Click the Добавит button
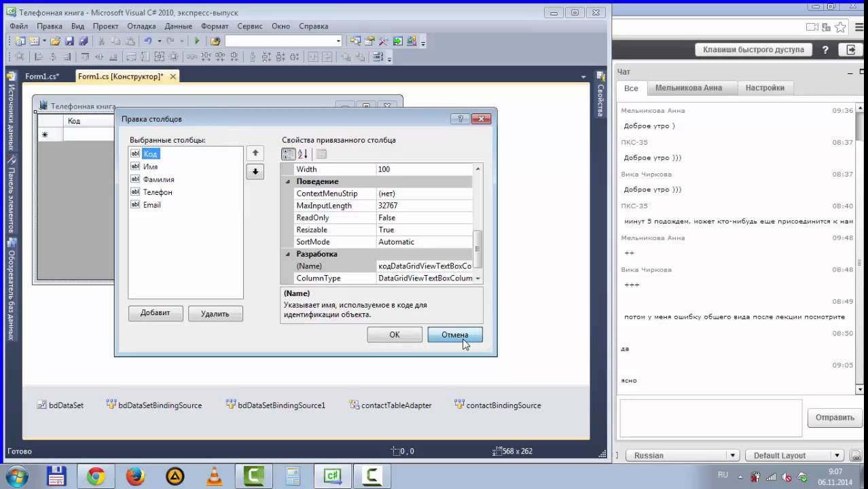The width and height of the screenshot is (868, 489). pyautogui.click(x=156, y=313)
